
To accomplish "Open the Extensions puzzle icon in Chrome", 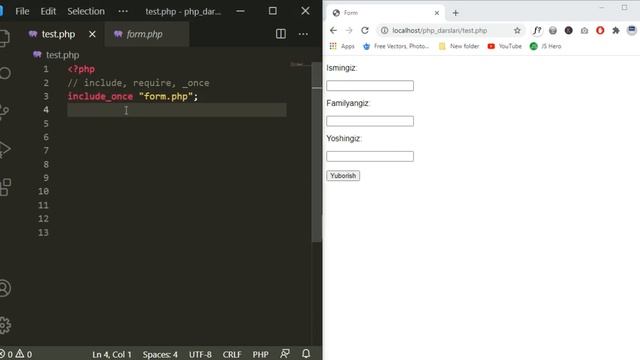I will point(616,31).
